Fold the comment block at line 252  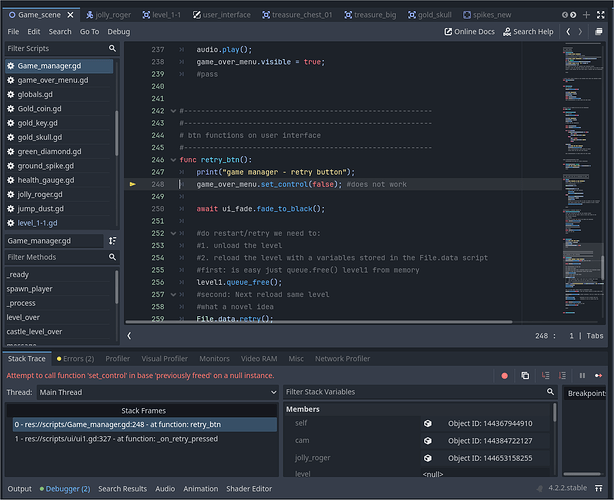click(173, 233)
